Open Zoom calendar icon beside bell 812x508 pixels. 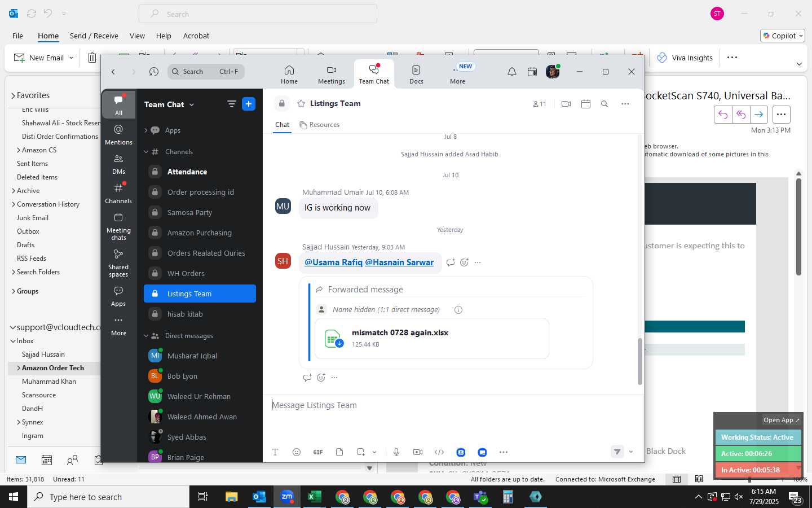point(532,72)
